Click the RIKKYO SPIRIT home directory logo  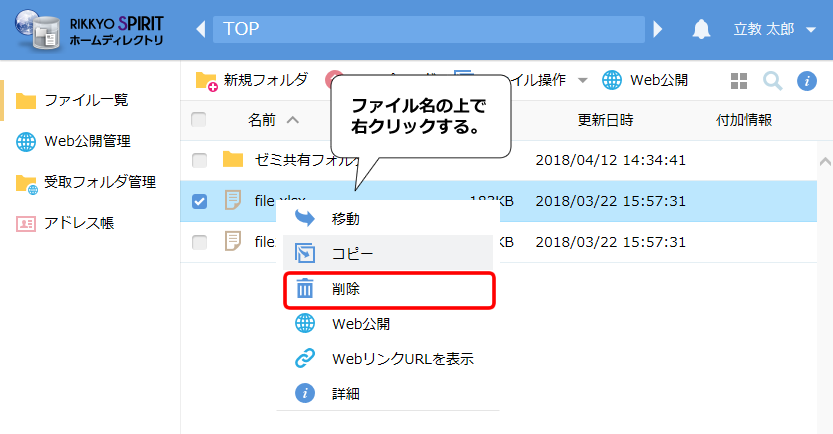(x=89, y=30)
